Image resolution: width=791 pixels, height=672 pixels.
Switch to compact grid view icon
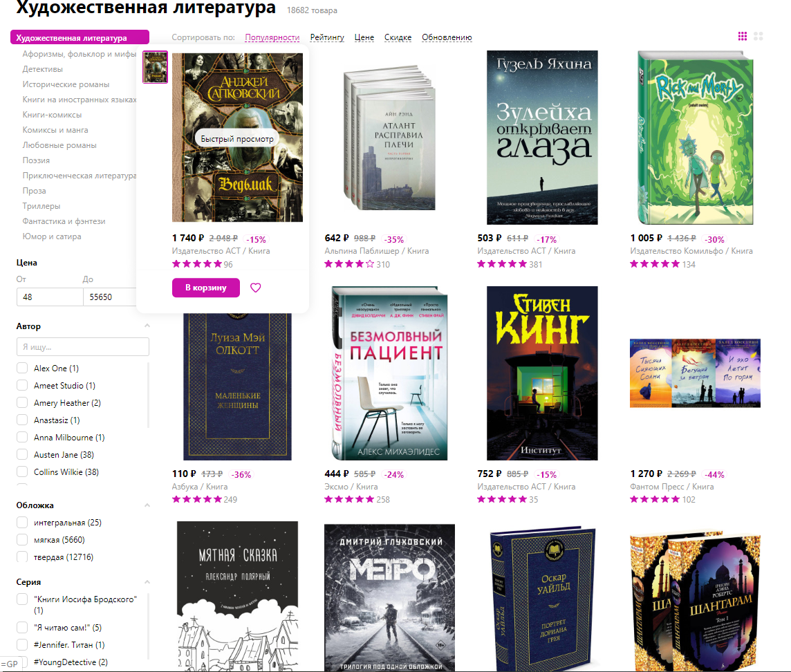coord(743,37)
